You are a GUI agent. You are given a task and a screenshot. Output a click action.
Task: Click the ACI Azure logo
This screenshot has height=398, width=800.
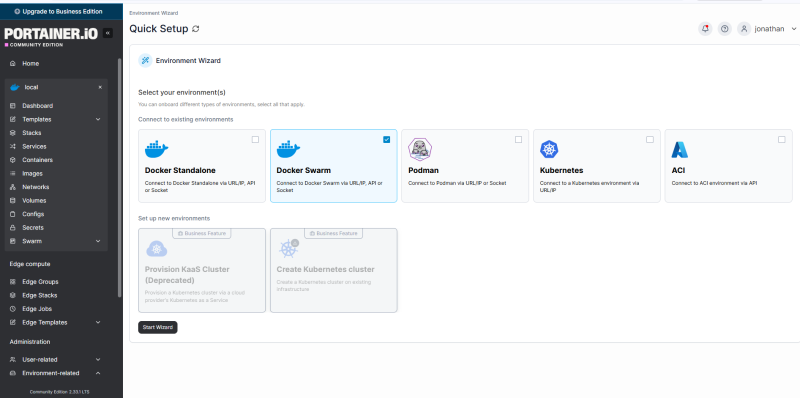click(680, 149)
